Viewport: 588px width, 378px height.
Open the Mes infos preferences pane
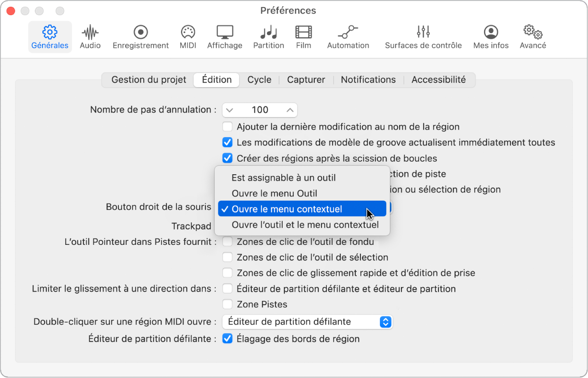click(x=491, y=36)
